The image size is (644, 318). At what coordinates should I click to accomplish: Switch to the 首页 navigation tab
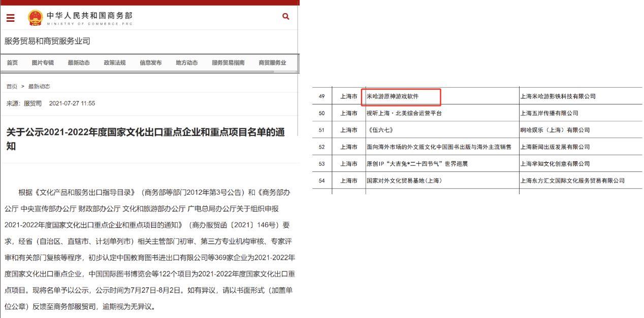pos(12,62)
